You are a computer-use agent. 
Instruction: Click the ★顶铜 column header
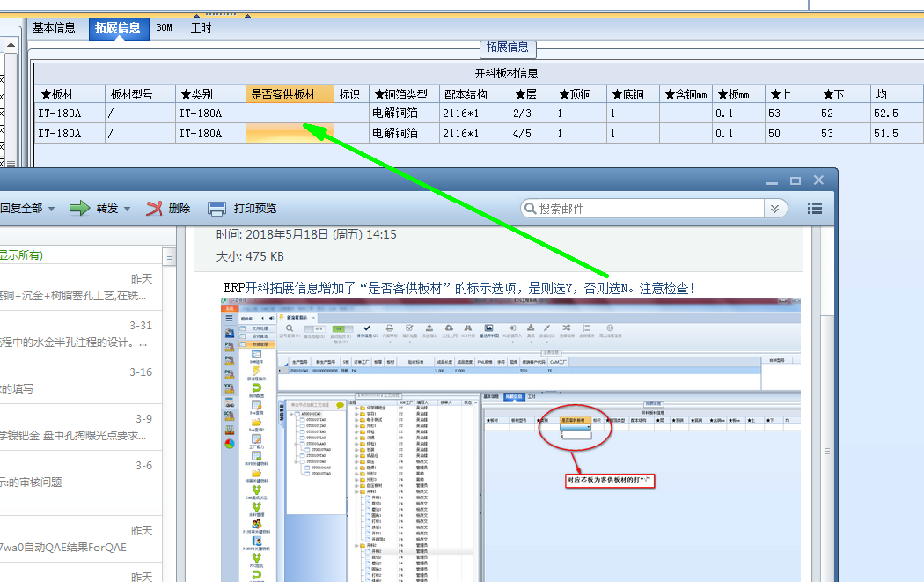[x=580, y=94]
